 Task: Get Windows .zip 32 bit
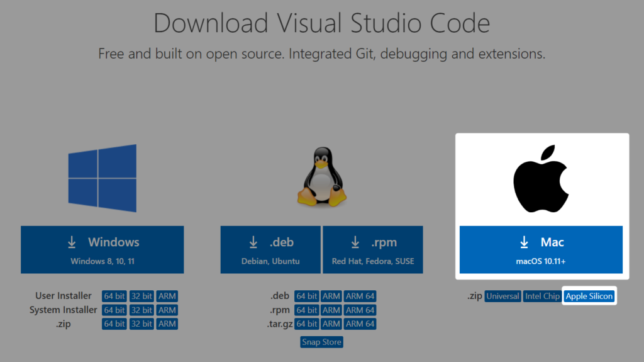pos(142,324)
